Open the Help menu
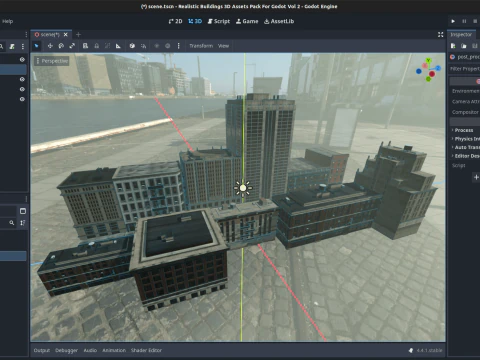 tap(7, 21)
